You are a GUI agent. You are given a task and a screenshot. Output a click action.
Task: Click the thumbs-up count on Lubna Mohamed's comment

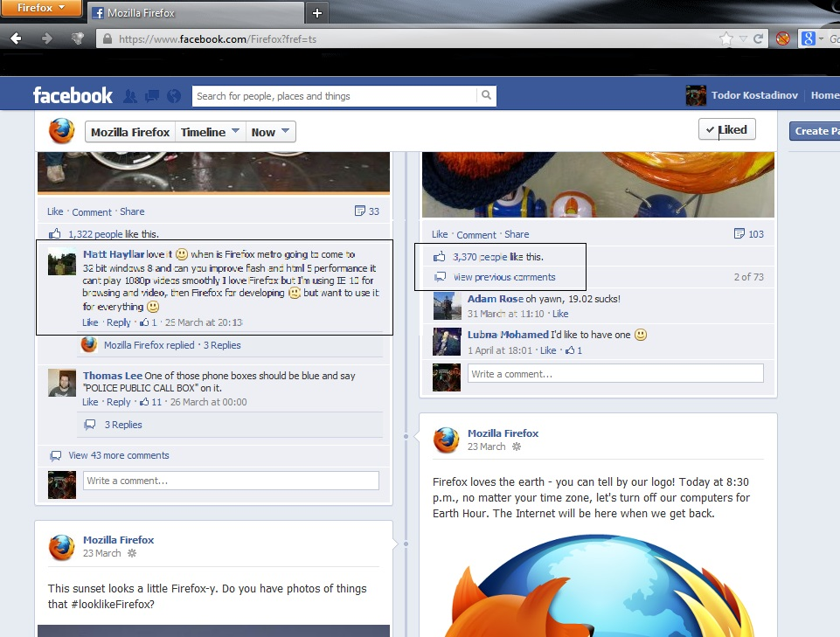[573, 350]
